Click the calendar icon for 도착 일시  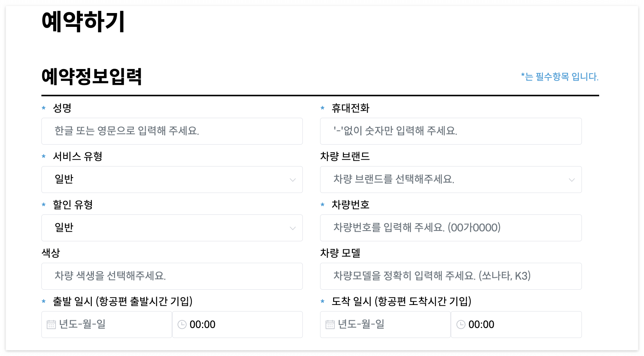click(330, 324)
